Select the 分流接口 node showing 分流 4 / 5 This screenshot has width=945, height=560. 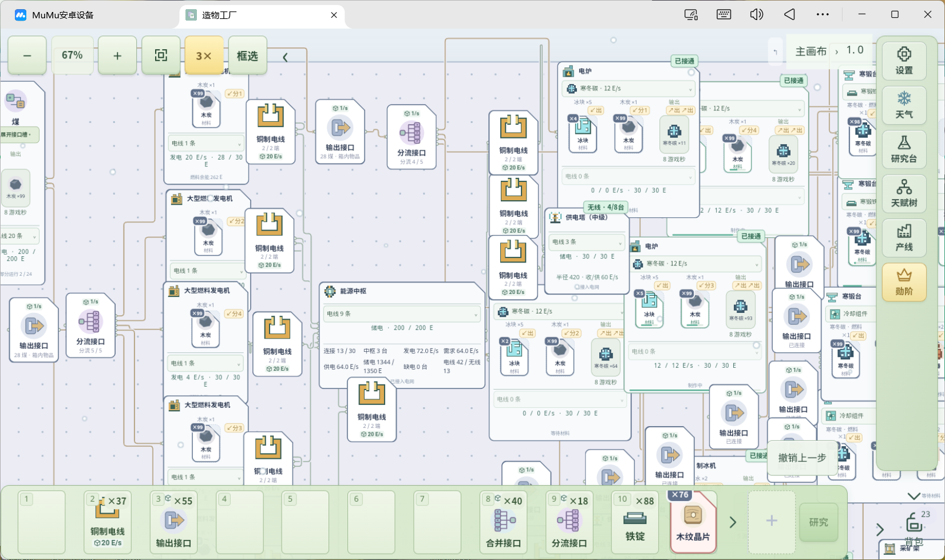pyautogui.click(x=412, y=137)
